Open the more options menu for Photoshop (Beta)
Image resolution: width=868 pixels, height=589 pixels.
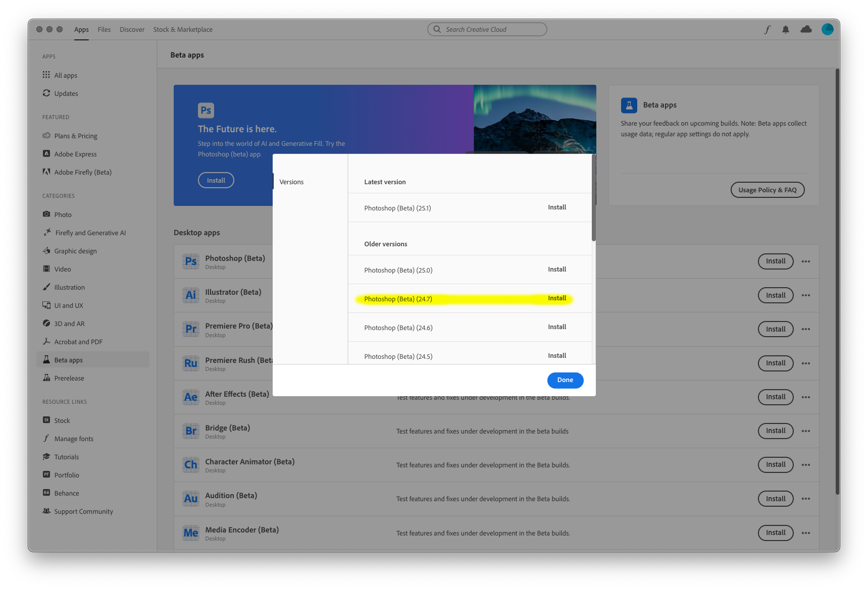[805, 261]
